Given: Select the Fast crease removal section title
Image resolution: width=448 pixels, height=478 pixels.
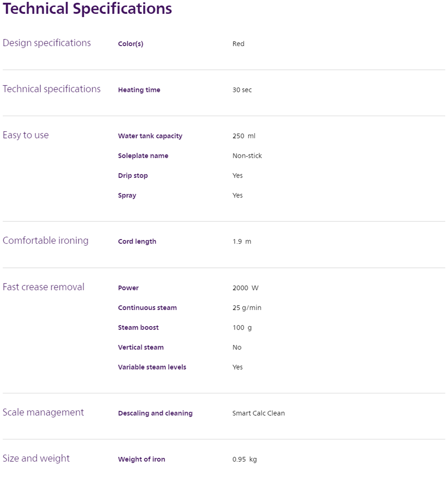Looking at the screenshot, I should click(x=43, y=287).
